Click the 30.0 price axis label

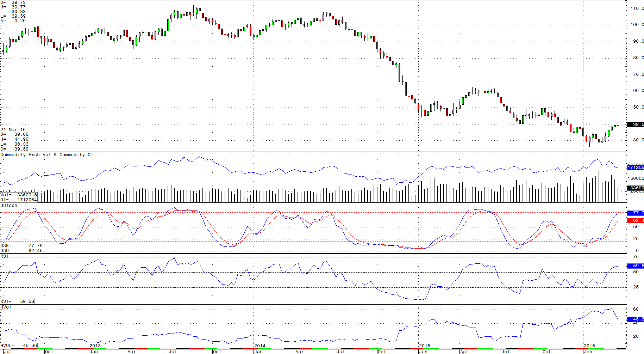[638, 140]
